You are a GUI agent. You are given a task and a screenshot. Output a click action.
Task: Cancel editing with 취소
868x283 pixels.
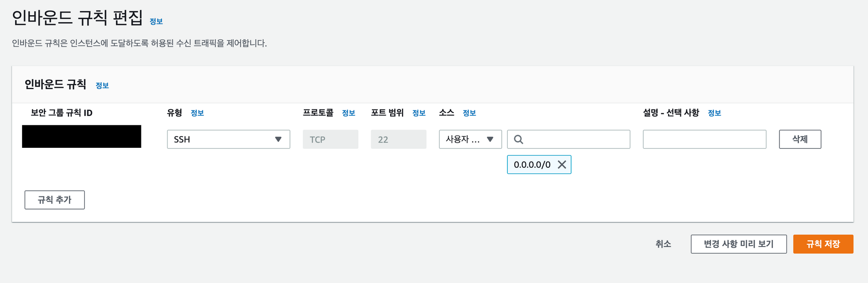[x=663, y=244]
